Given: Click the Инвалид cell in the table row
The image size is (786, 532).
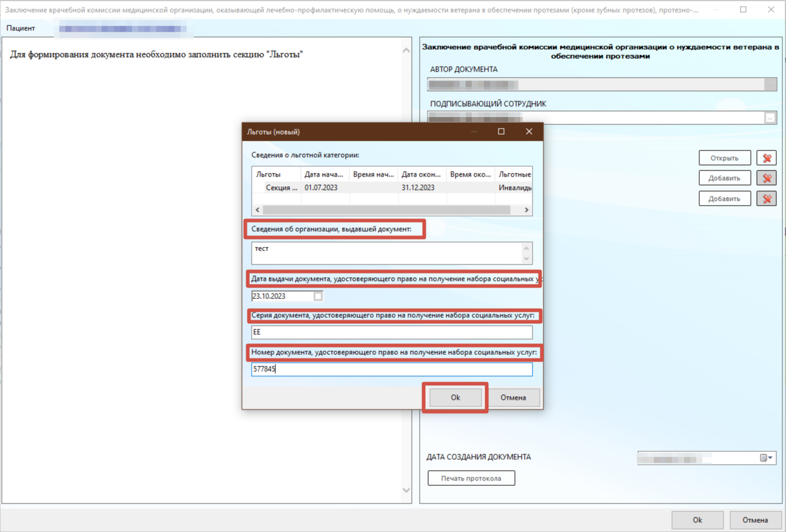Looking at the screenshot, I should [514, 187].
